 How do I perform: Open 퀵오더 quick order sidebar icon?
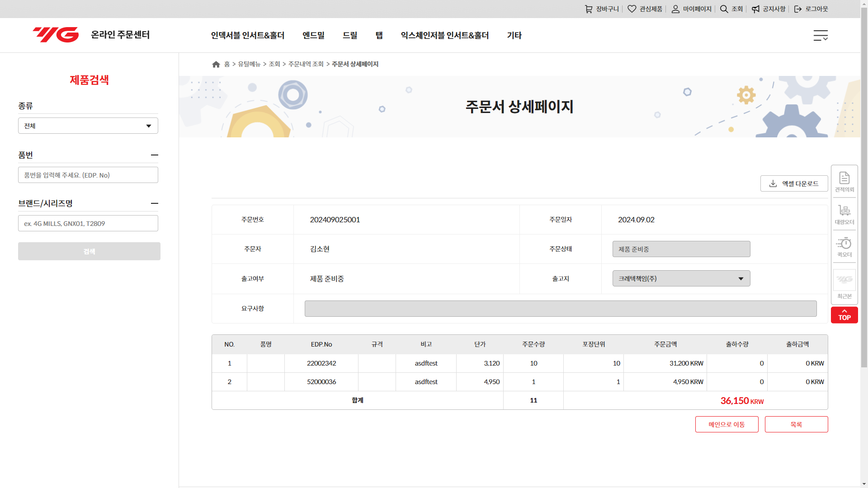coord(844,247)
